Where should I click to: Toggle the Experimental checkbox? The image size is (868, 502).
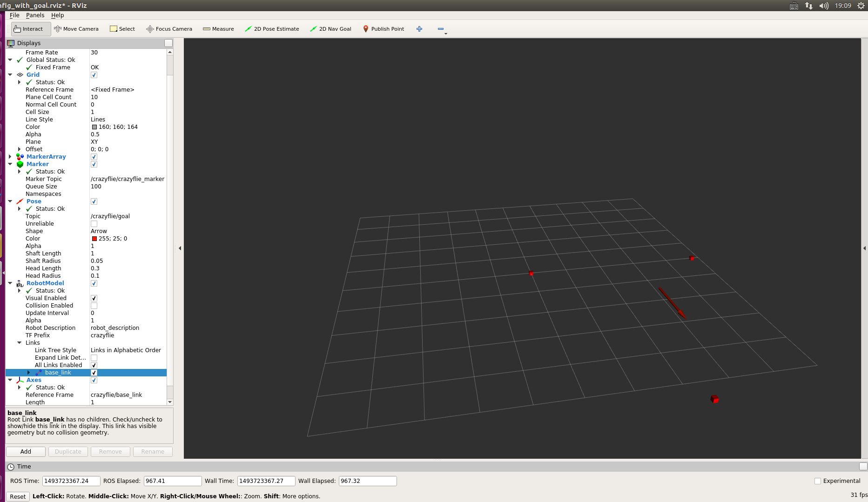[x=818, y=481]
